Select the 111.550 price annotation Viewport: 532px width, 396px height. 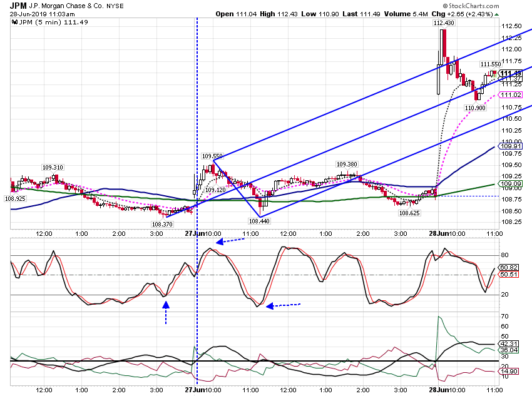coord(490,64)
